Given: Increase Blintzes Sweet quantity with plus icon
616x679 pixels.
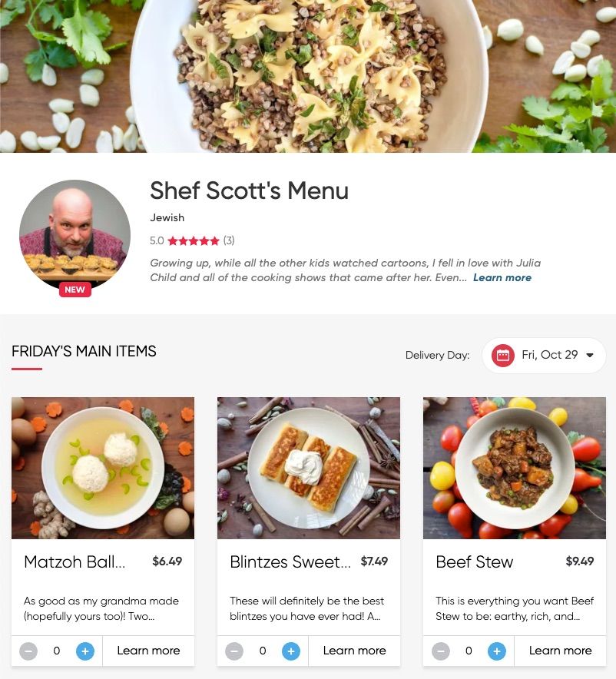Looking at the screenshot, I should click(291, 651).
